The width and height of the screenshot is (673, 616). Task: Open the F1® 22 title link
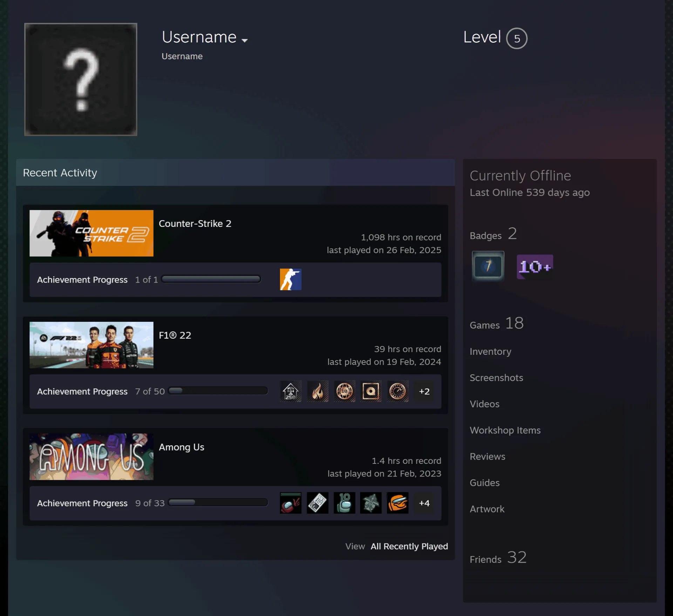(x=175, y=335)
